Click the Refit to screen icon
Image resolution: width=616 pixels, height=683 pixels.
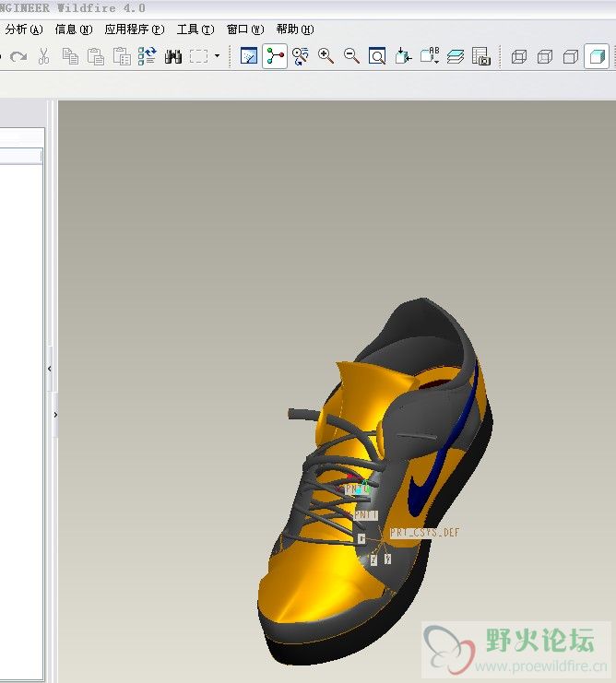tap(377, 56)
